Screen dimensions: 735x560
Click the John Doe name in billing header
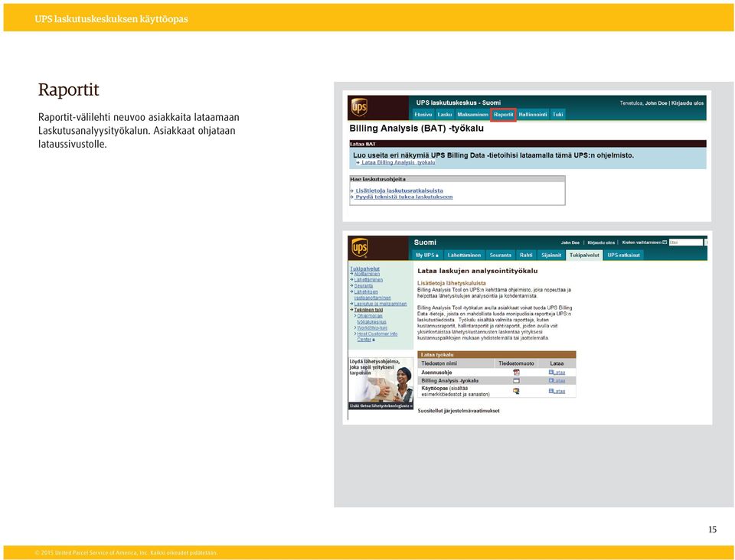pos(656,103)
